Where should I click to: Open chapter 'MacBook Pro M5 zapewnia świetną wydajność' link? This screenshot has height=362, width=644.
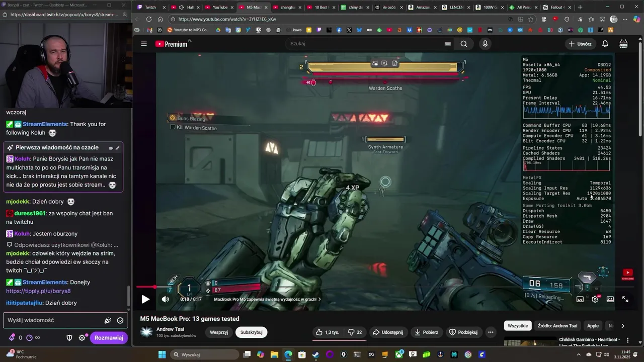(x=267, y=299)
